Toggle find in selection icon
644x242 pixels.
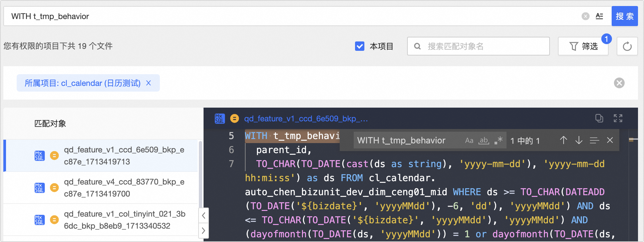(594, 140)
